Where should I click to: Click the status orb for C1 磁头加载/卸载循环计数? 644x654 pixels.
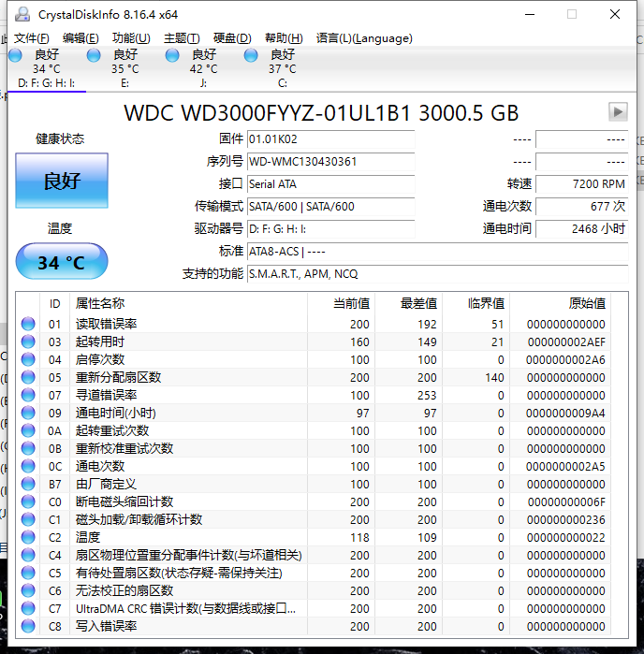click(x=28, y=519)
